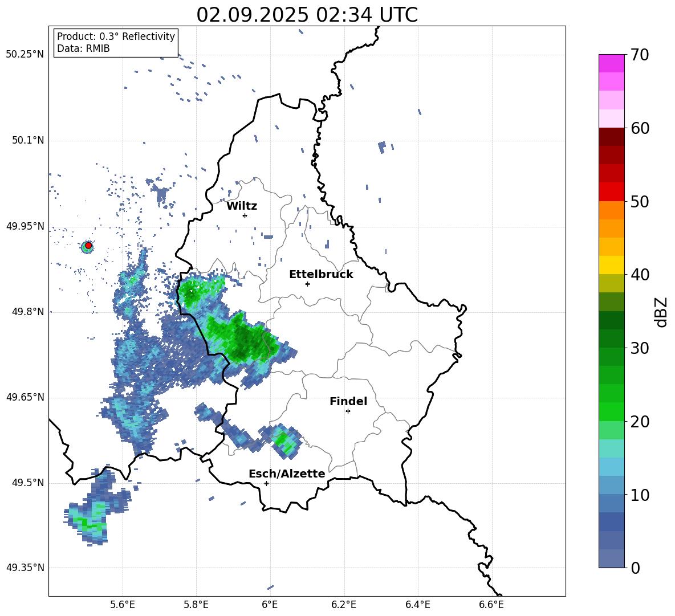The width and height of the screenshot is (675, 616).
Task: Click the colorbar tick value 0
Action: [636, 568]
